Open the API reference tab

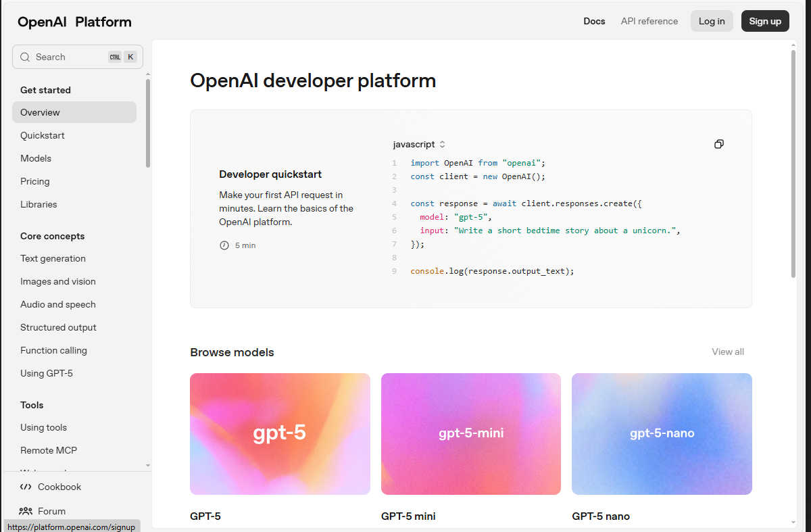click(649, 21)
